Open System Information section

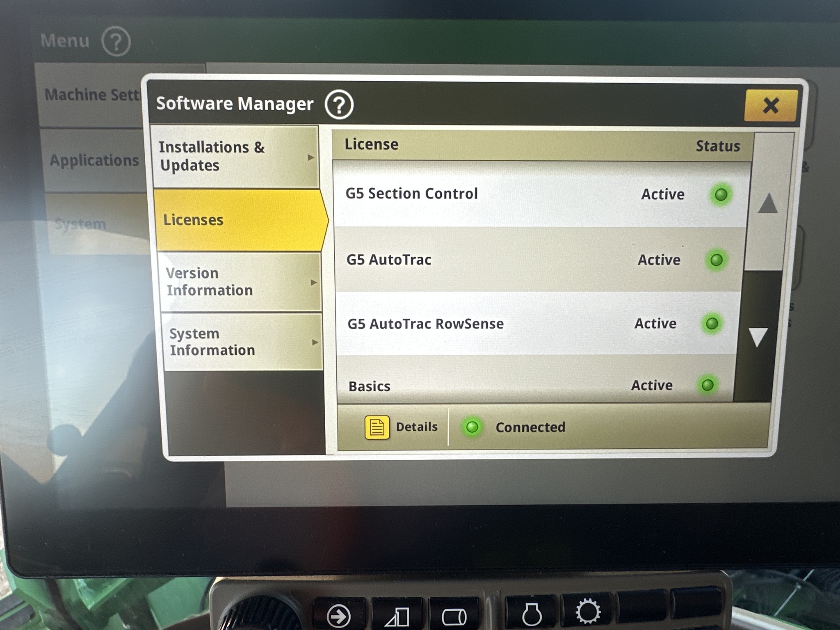coord(244,342)
